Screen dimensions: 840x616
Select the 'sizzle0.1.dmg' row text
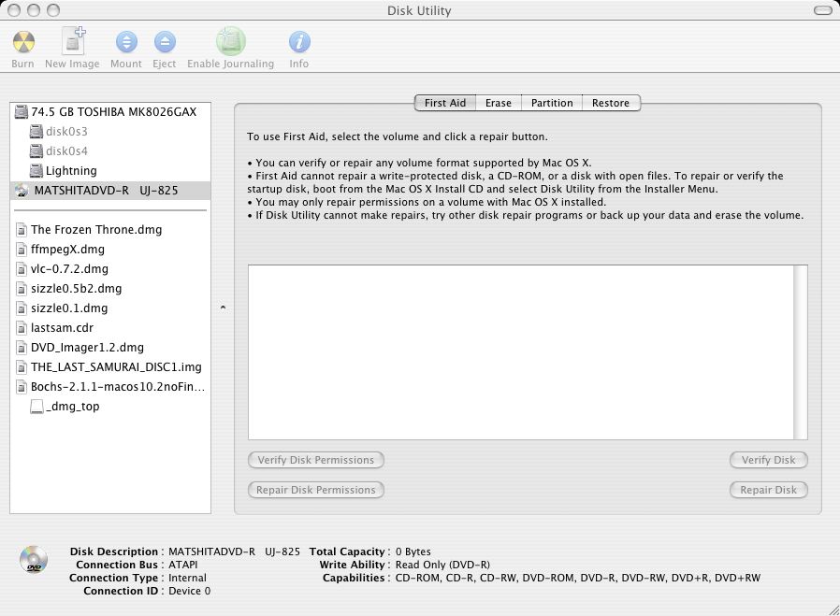(69, 308)
